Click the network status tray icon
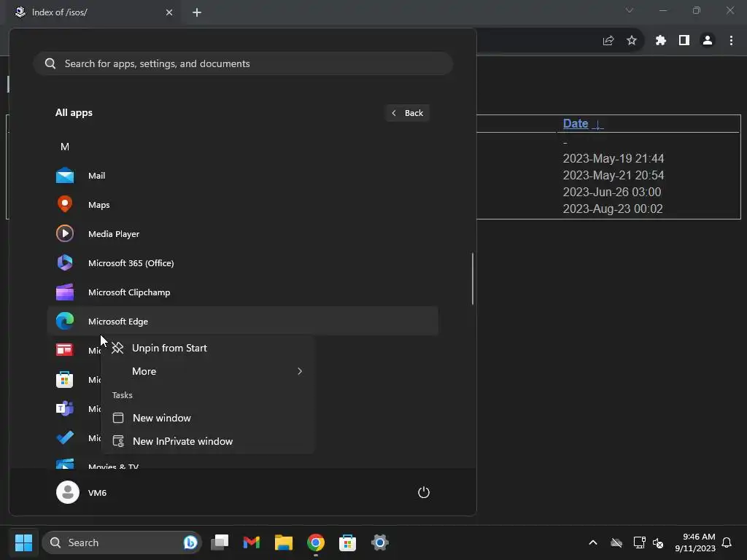Image resolution: width=747 pixels, height=560 pixels. point(639,542)
